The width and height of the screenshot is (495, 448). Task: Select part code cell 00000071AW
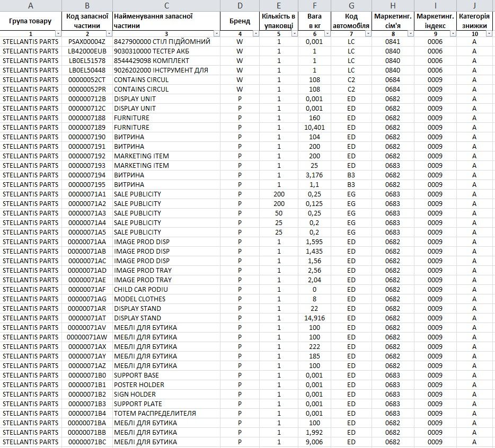coord(87,337)
